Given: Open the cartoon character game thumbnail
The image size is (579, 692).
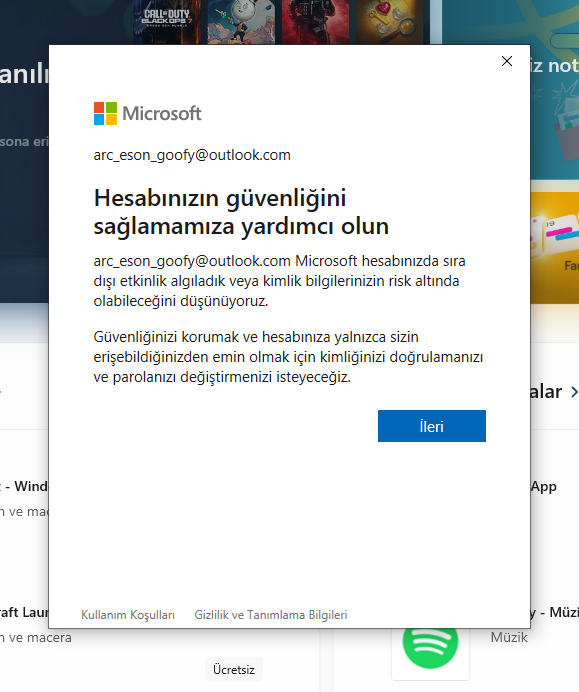Looking at the screenshot, I should point(241,22).
